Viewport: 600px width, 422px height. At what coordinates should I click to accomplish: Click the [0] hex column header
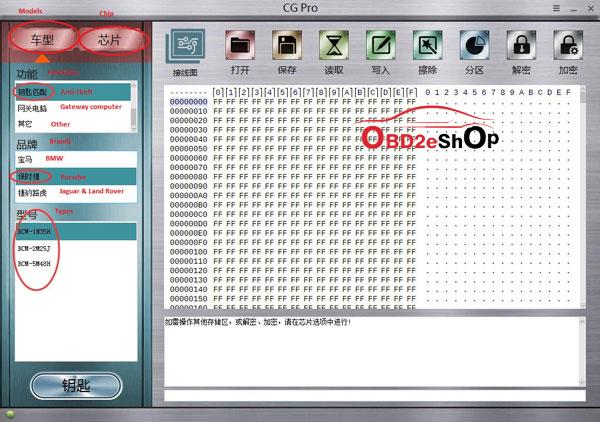click(x=218, y=92)
